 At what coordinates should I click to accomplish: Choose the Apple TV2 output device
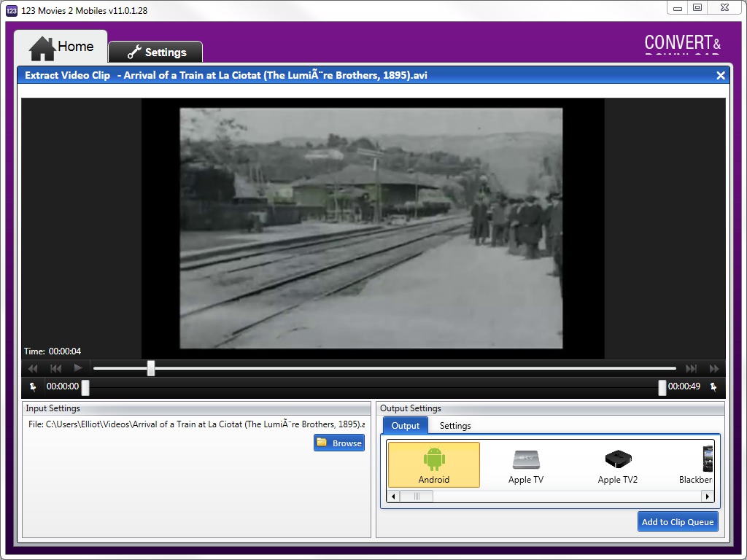click(617, 464)
